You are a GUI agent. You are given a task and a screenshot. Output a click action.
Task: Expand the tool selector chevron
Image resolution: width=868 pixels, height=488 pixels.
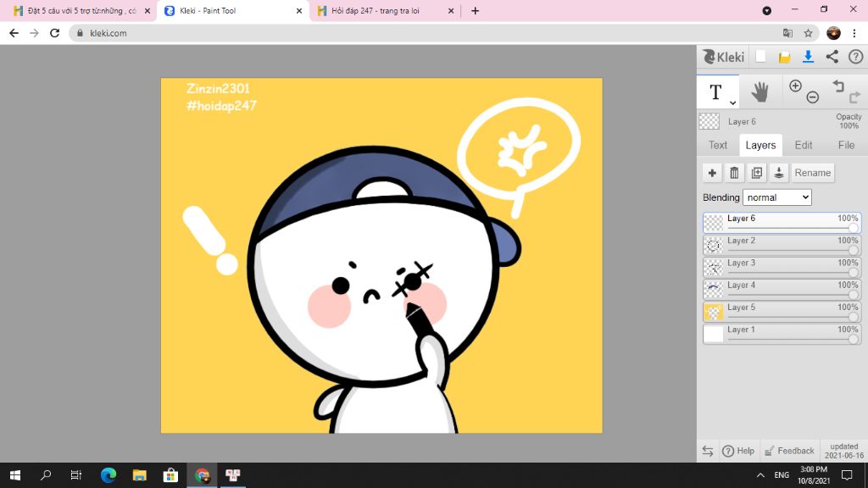click(732, 103)
